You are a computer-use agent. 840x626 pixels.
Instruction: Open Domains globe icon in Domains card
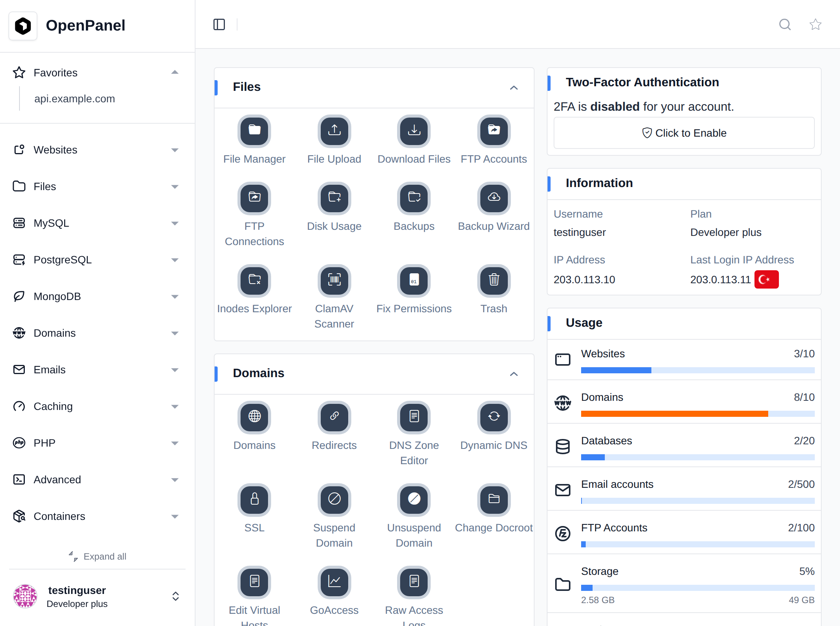pyautogui.click(x=254, y=417)
